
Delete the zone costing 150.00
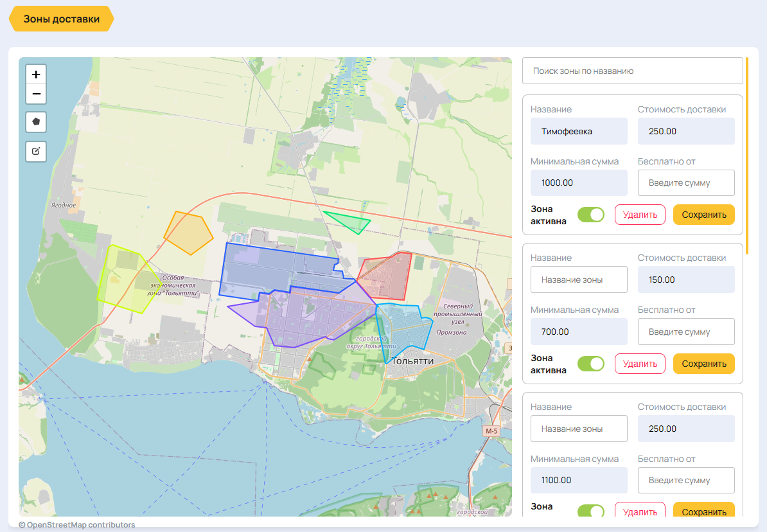click(640, 364)
